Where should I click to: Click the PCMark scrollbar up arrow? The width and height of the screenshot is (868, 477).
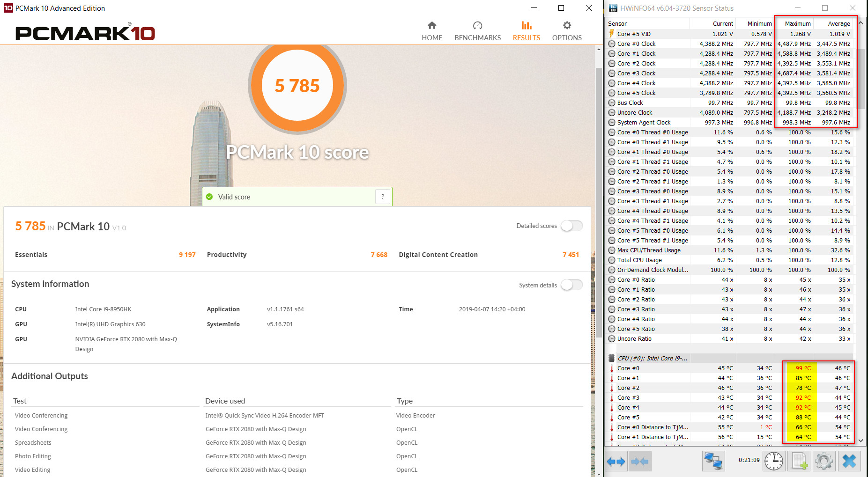pyautogui.click(x=598, y=49)
